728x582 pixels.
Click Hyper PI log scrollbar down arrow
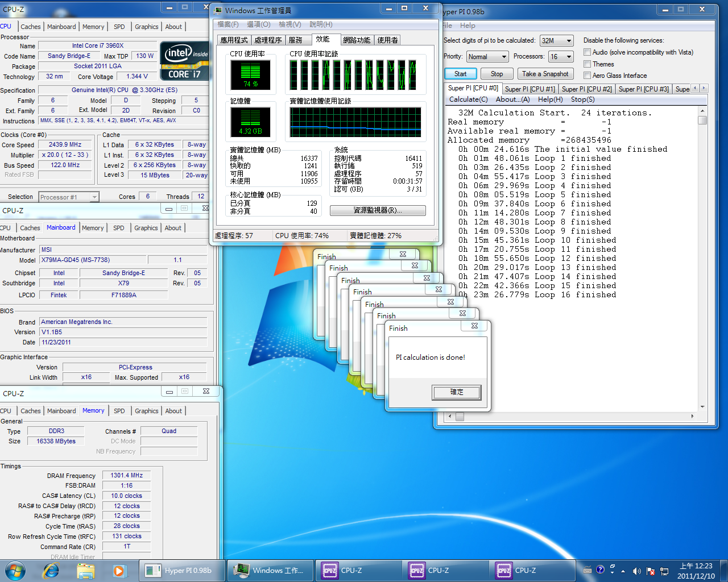pos(702,407)
